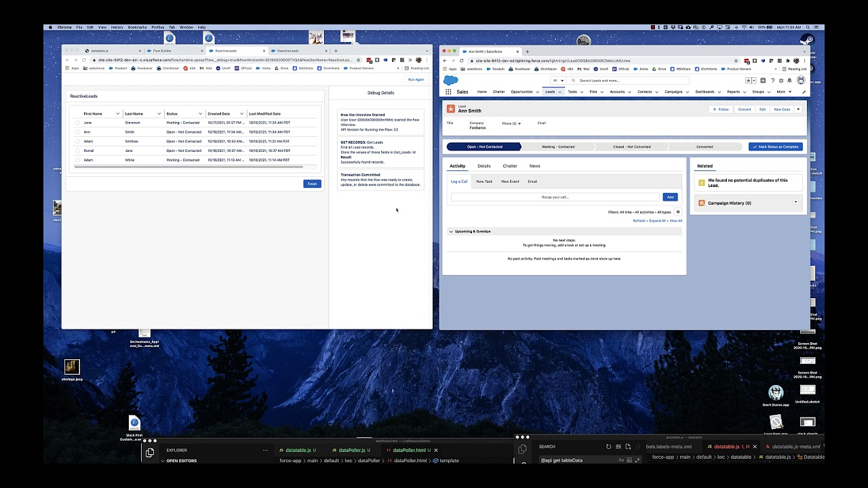
Task: Click the Finish button in flow
Action: [x=312, y=184]
